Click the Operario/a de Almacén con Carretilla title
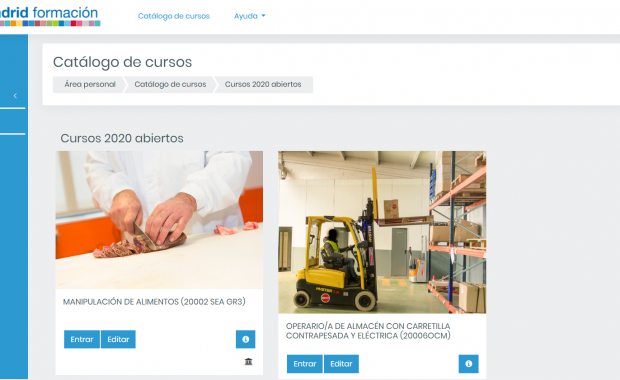This screenshot has height=380, width=620. pyautogui.click(x=368, y=331)
